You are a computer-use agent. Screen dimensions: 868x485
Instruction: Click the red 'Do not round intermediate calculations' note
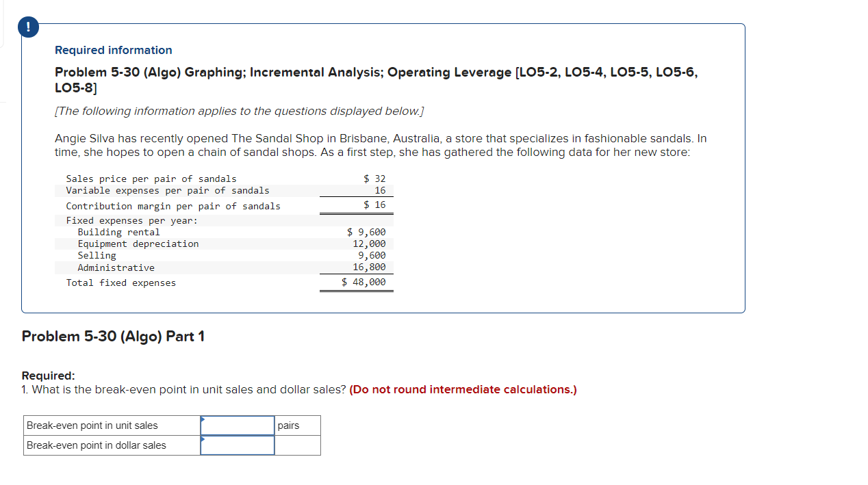463,389
